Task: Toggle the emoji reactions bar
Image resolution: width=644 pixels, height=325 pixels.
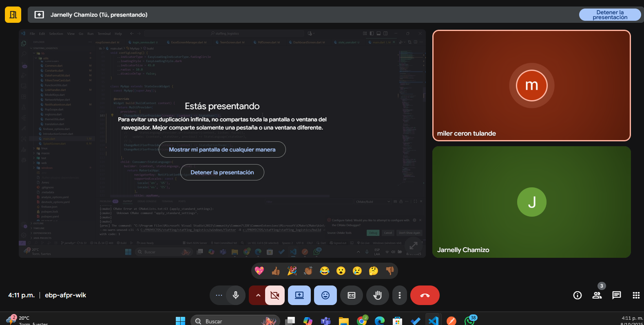Action: pos(325,295)
